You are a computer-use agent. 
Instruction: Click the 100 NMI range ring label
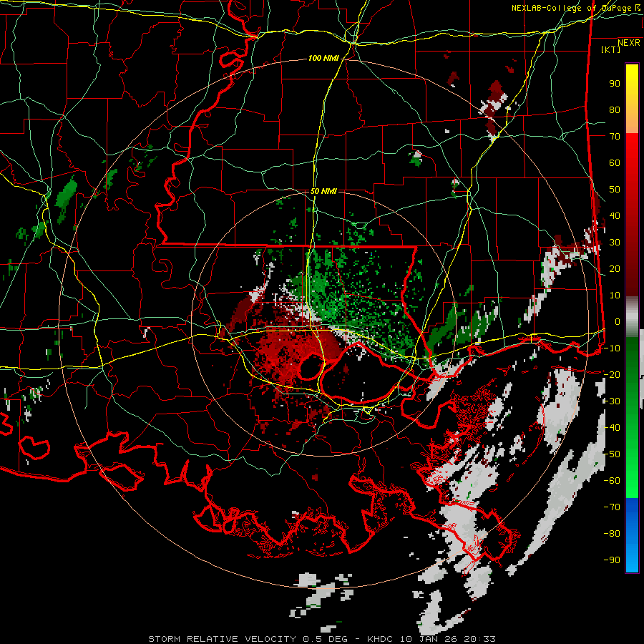[323, 59]
